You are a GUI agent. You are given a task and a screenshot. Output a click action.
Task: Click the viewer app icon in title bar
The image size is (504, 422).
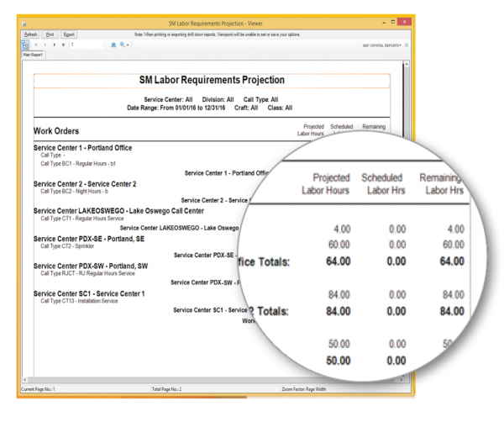point(24,24)
